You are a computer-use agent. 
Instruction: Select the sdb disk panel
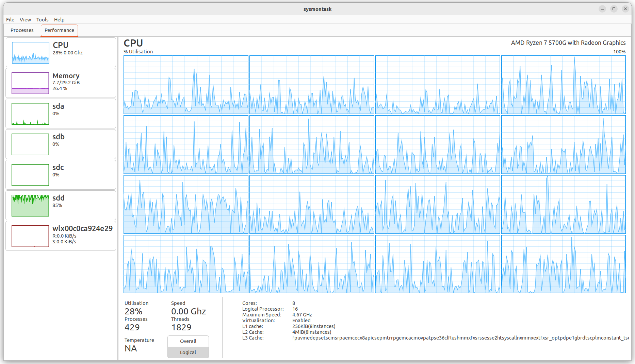pyautogui.click(x=61, y=144)
